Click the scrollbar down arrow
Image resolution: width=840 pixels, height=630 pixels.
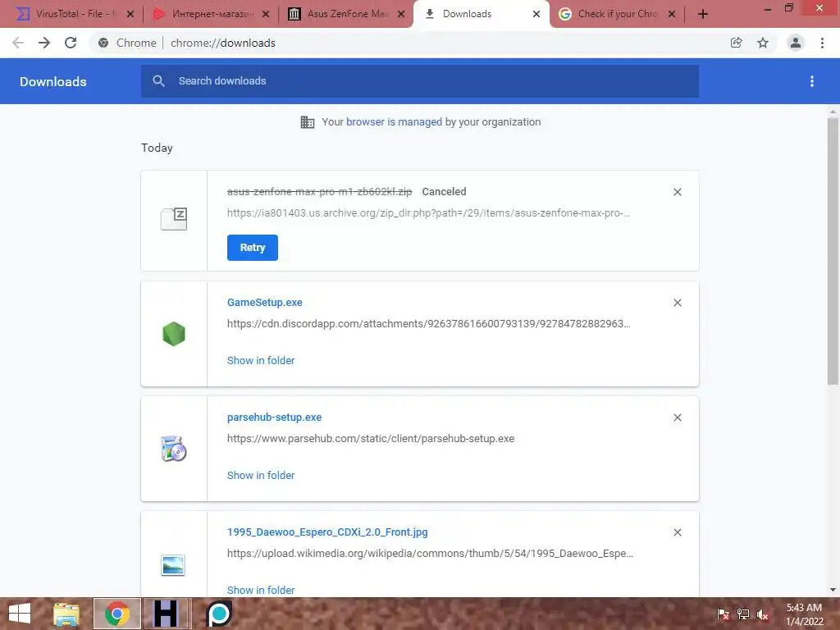833,590
